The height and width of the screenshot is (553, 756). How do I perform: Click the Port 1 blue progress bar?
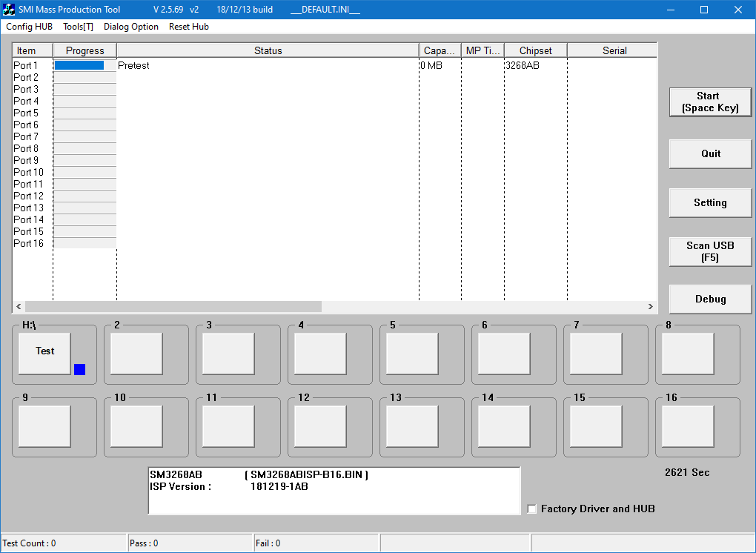(x=79, y=65)
